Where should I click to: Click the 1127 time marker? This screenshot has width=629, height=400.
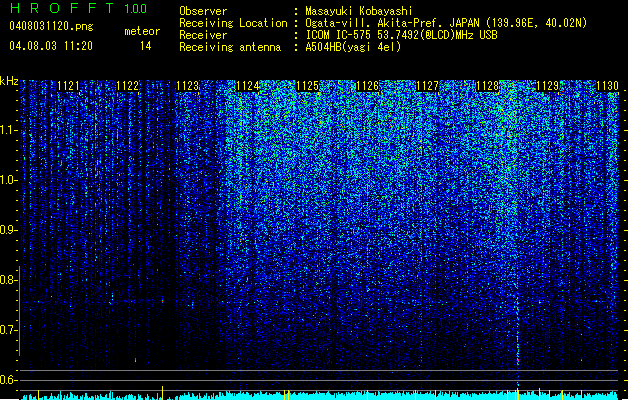[428, 86]
